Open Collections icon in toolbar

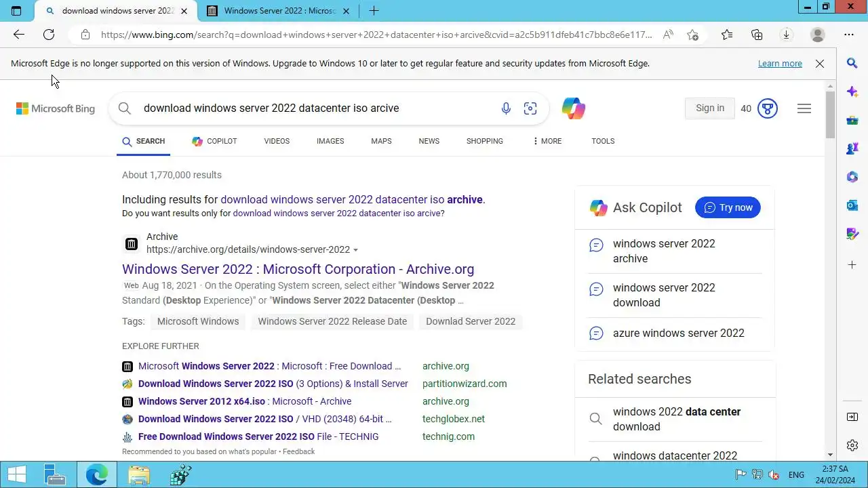757,35
